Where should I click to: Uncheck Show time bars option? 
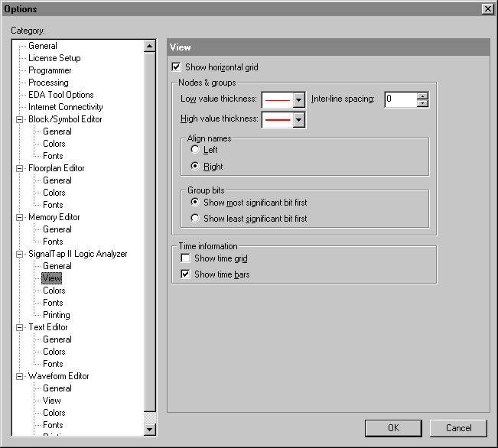186,274
